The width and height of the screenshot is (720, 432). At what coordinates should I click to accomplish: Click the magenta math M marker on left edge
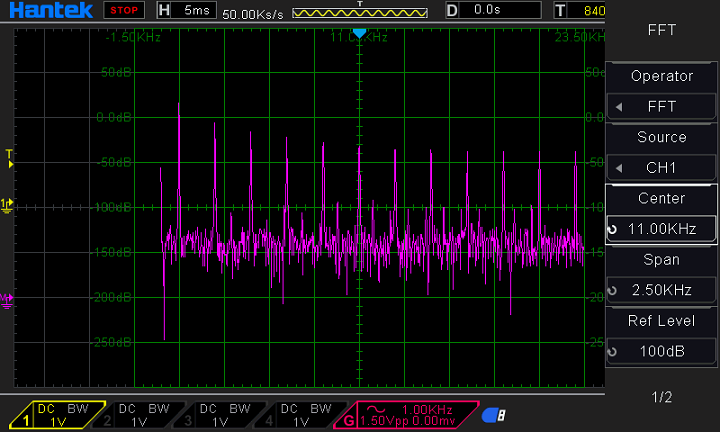click(x=8, y=298)
